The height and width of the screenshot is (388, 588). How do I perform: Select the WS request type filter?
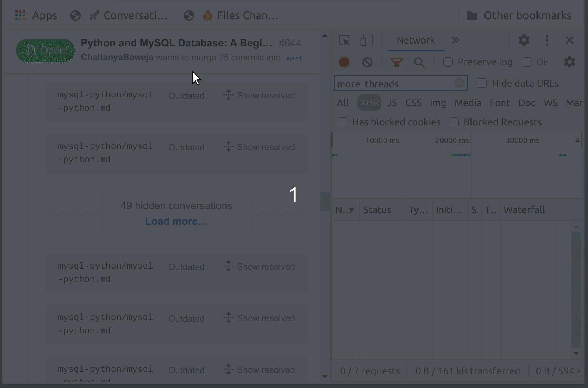[x=551, y=103]
